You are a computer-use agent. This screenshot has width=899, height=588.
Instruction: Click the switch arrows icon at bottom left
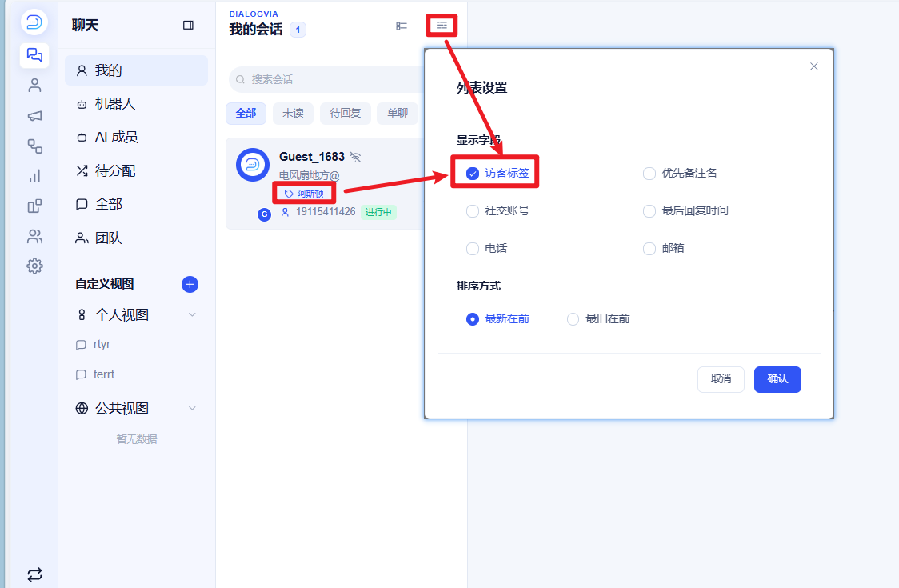[x=34, y=574]
